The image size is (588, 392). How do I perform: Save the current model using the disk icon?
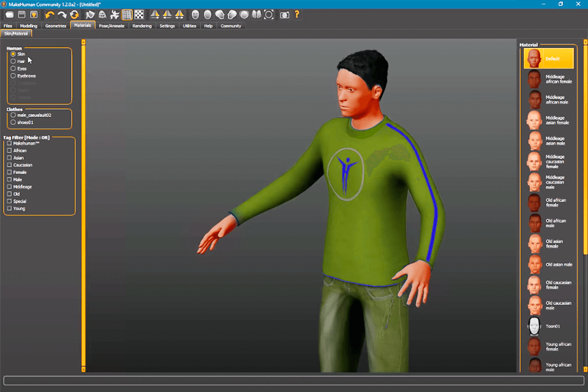tap(21, 15)
